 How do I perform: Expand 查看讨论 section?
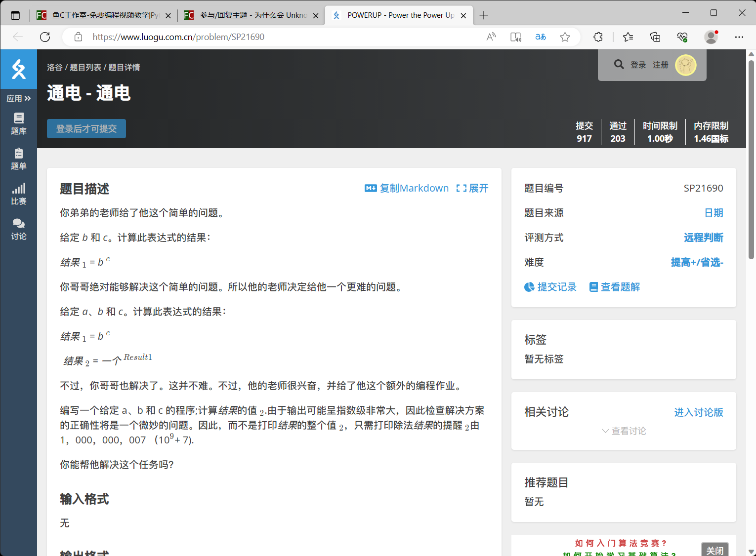(x=624, y=431)
